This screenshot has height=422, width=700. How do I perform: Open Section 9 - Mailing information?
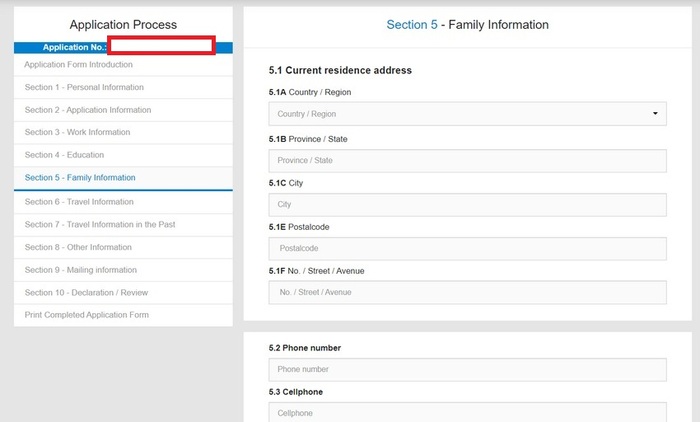tap(81, 270)
